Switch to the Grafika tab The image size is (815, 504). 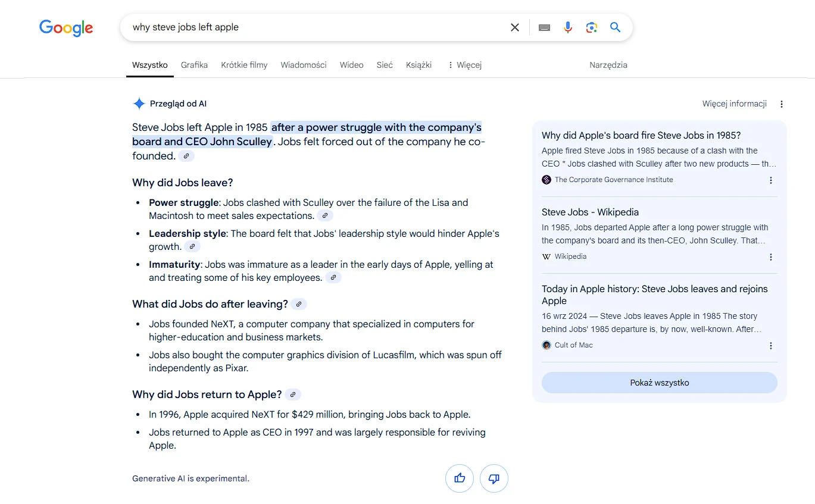[194, 65]
